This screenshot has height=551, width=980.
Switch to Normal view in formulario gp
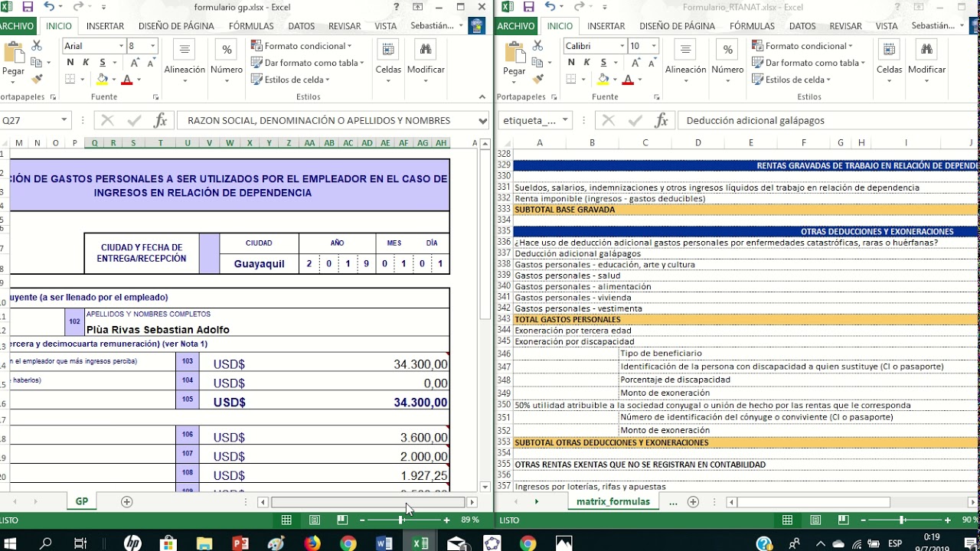[286, 520]
